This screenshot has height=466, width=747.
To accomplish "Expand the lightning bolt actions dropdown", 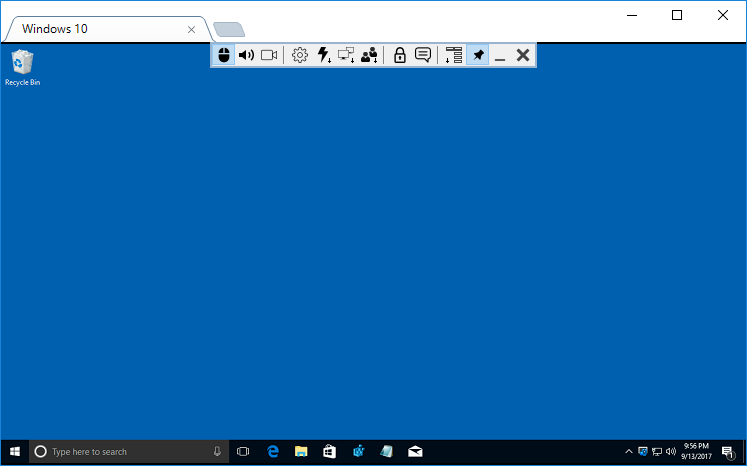I will click(323, 56).
